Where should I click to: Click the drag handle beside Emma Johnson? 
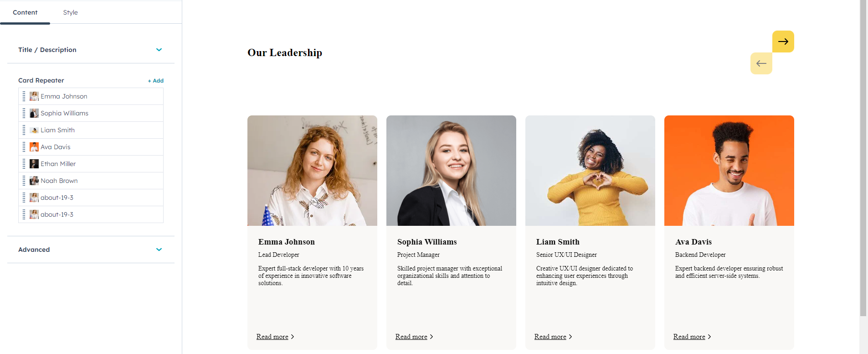coord(24,96)
